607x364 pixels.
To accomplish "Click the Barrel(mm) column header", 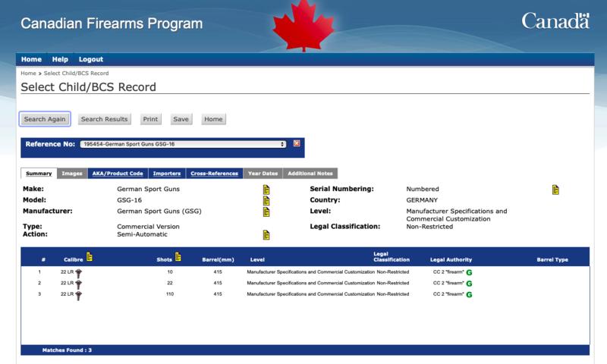I will pyautogui.click(x=218, y=259).
